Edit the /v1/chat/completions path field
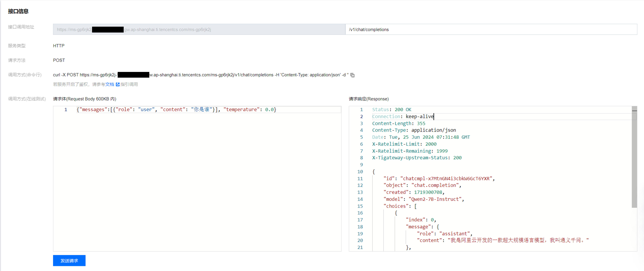 491,30
